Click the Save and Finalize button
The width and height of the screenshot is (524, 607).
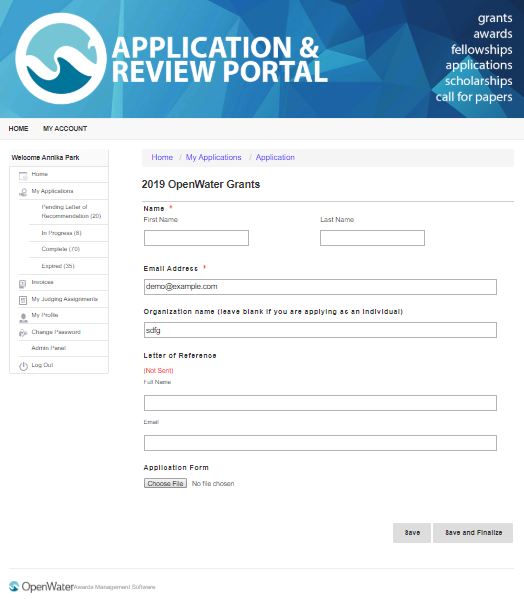pyautogui.click(x=473, y=533)
